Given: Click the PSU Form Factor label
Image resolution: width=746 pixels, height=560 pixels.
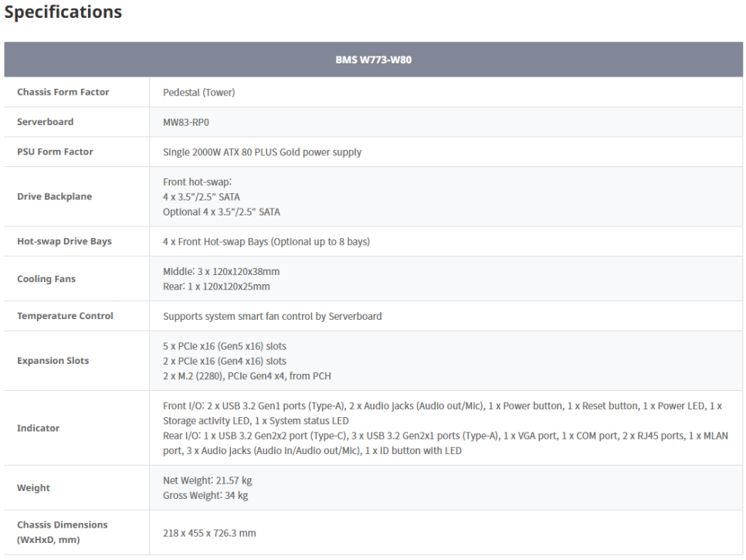Looking at the screenshot, I should click(55, 151).
